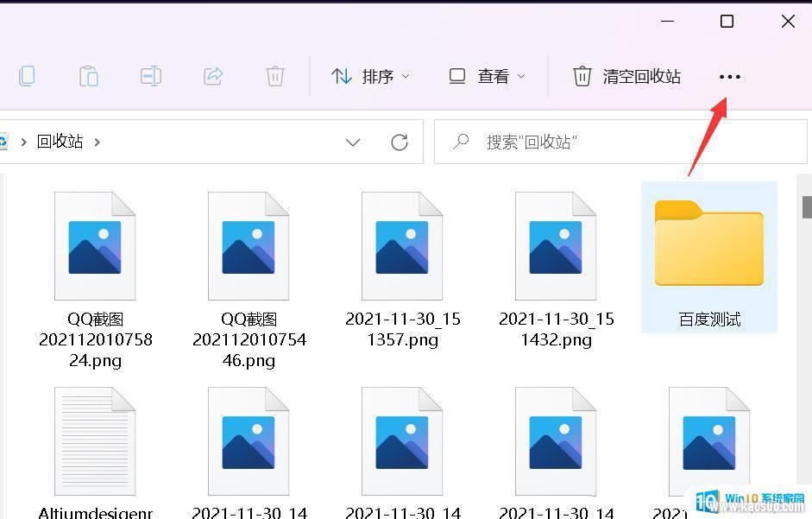Select the 百度测试 folder

pos(709,257)
